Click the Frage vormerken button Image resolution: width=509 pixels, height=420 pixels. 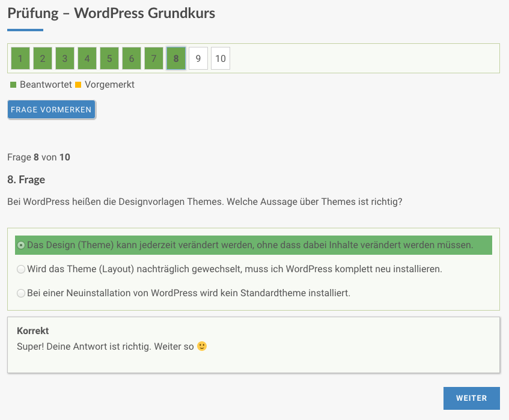click(51, 110)
